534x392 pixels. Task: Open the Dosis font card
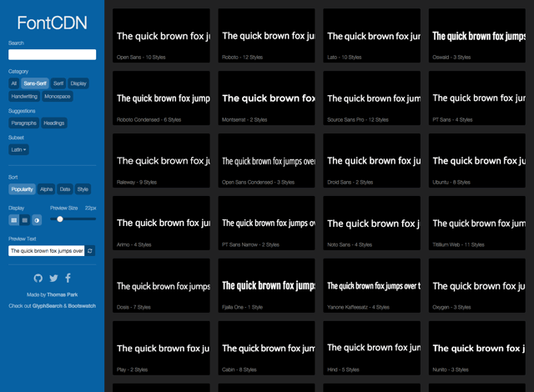coord(161,286)
